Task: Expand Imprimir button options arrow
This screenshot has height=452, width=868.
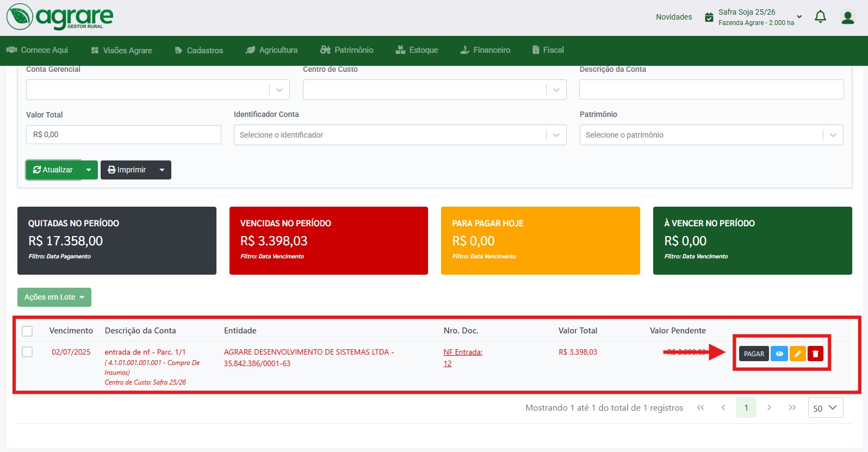Action: (162, 170)
